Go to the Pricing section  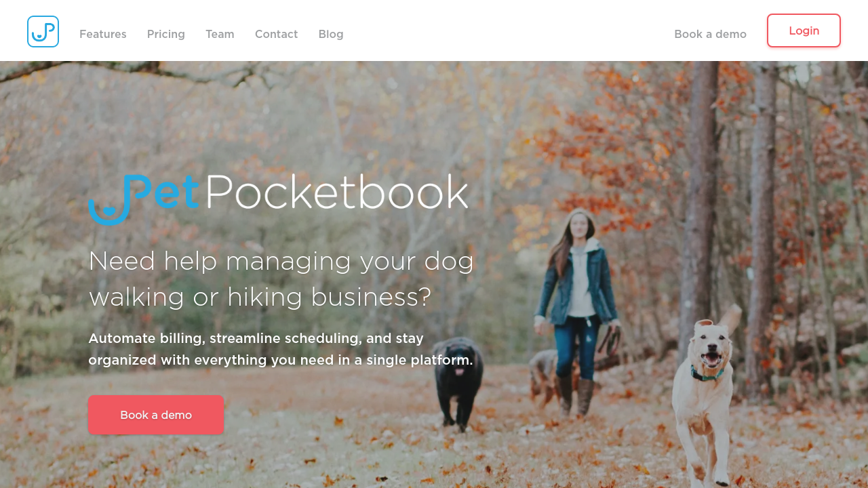166,34
